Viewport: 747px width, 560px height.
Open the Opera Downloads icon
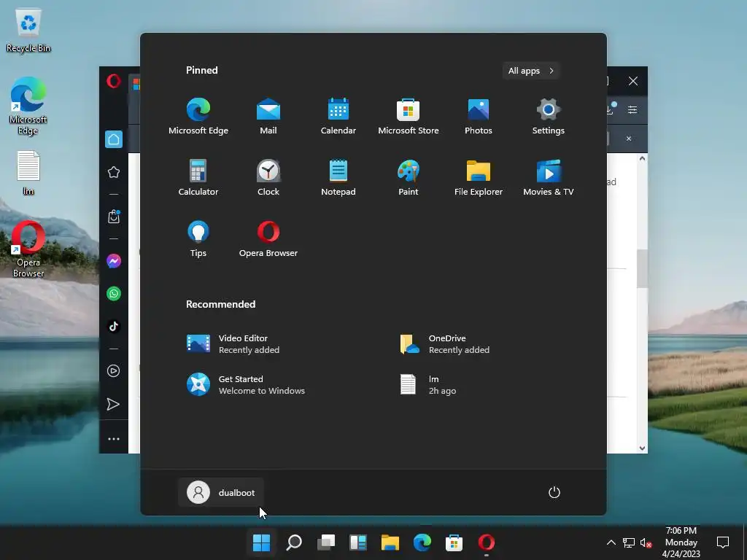(x=611, y=109)
